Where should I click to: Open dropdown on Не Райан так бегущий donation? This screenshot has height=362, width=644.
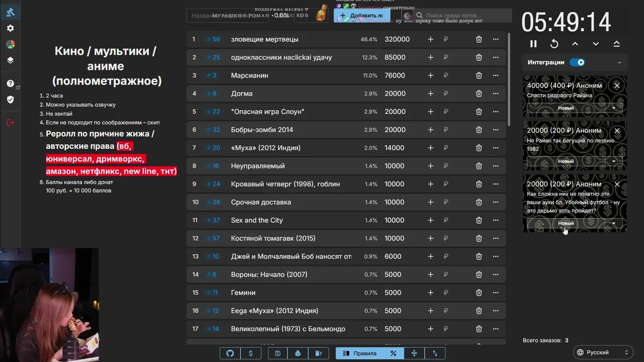click(614, 161)
